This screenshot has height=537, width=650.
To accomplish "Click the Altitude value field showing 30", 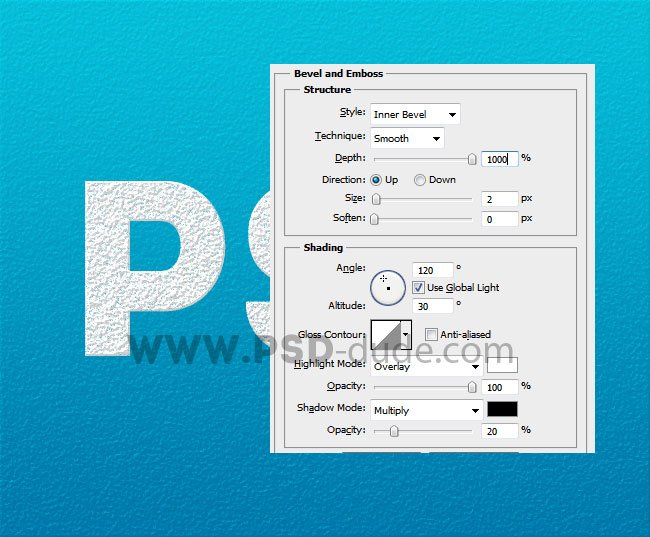I will pos(433,306).
